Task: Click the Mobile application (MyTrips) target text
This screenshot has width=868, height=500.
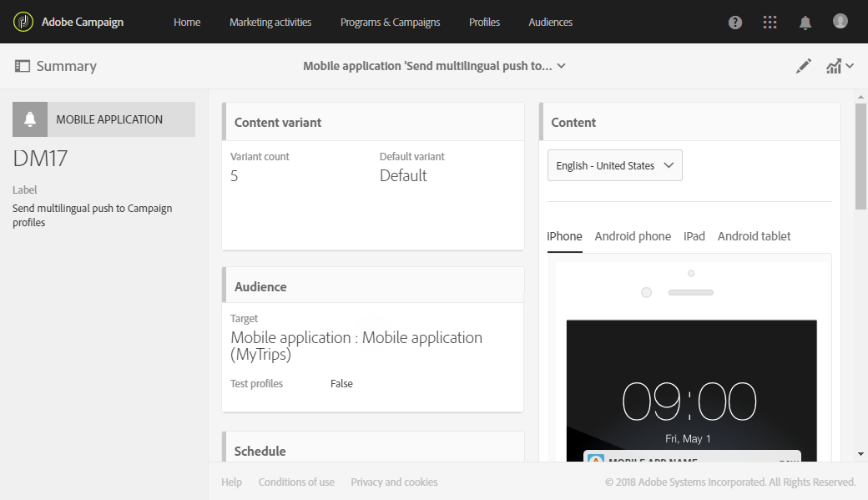Action: point(356,346)
